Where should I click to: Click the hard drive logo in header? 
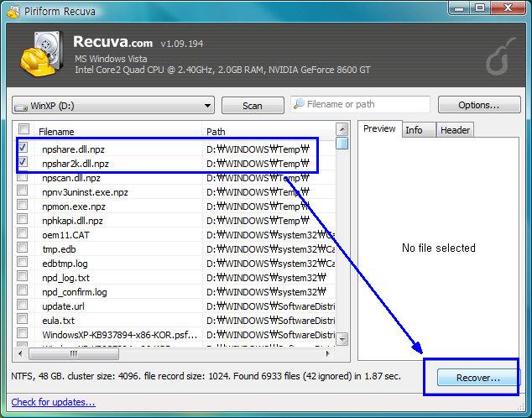point(42,53)
